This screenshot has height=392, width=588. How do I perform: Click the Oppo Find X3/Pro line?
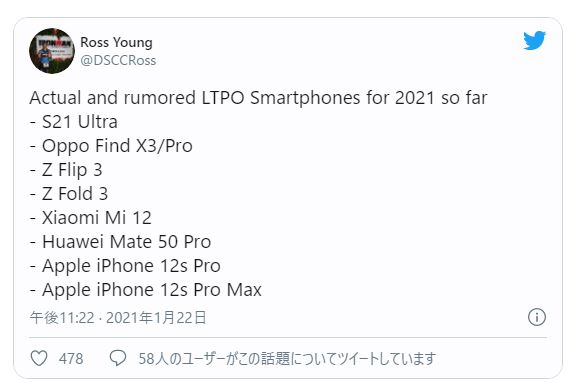pos(111,146)
